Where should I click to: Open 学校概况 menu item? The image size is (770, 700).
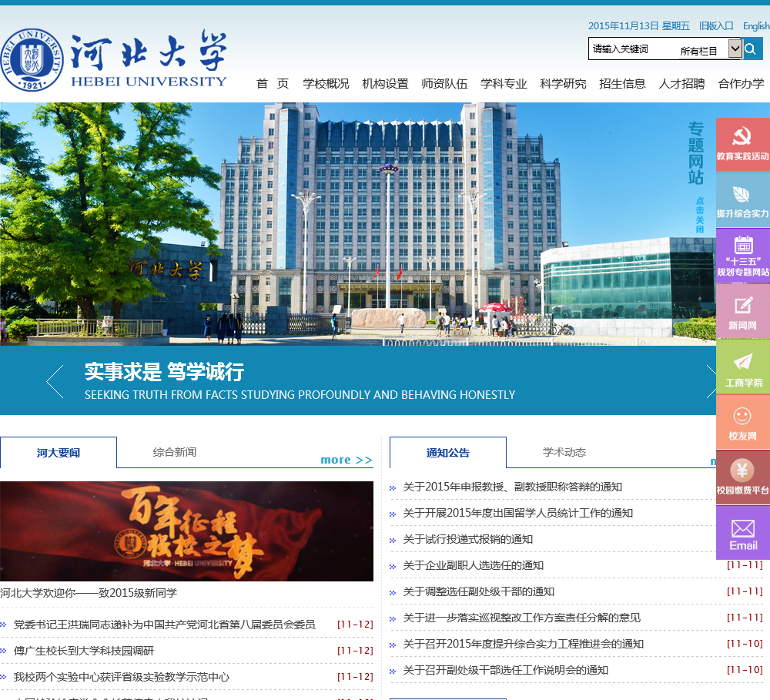click(326, 83)
